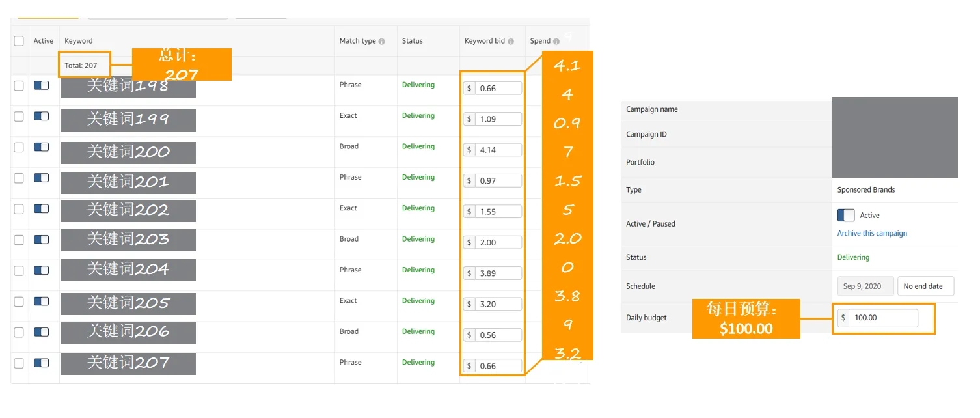Check the row with the 3.89 bid
The height and width of the screenshot is (418, 980).
tap(19, 271)
